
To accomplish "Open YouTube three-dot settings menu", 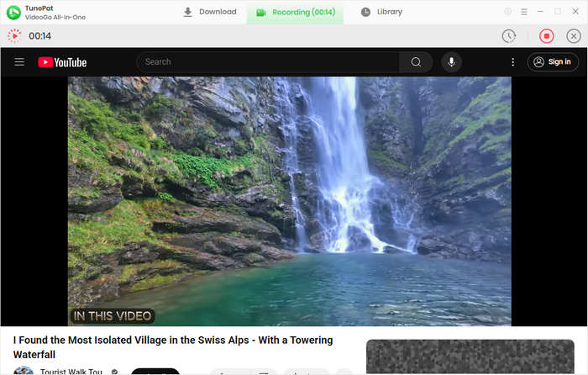I will click(512, 62).
